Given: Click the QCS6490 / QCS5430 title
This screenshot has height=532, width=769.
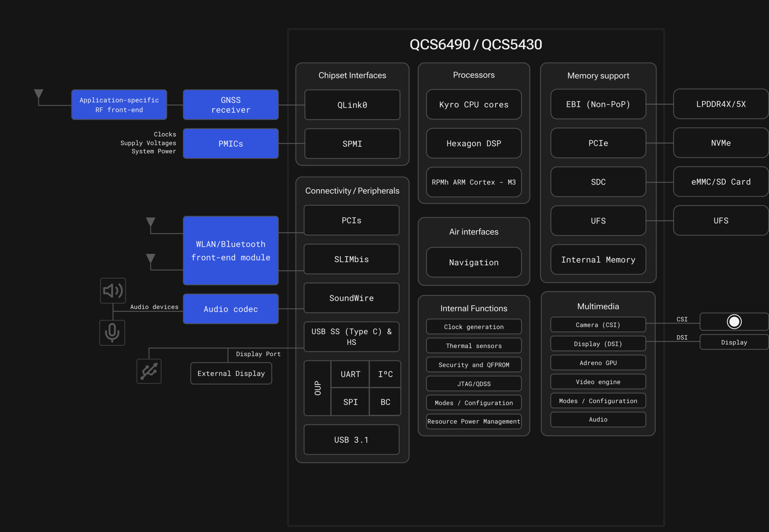Looking at the screenshot, I should tap(476, 44).
